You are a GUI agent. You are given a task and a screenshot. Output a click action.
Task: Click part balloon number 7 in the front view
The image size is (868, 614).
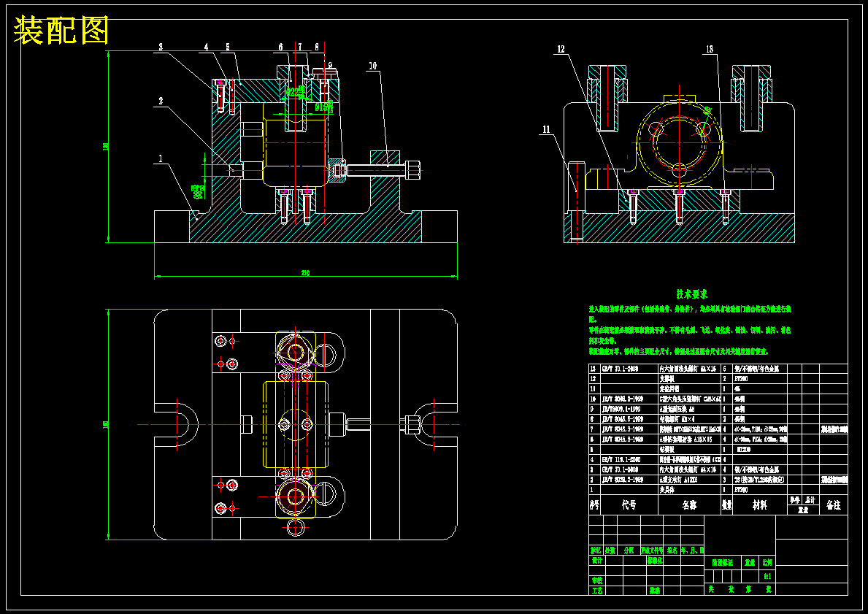300,47
